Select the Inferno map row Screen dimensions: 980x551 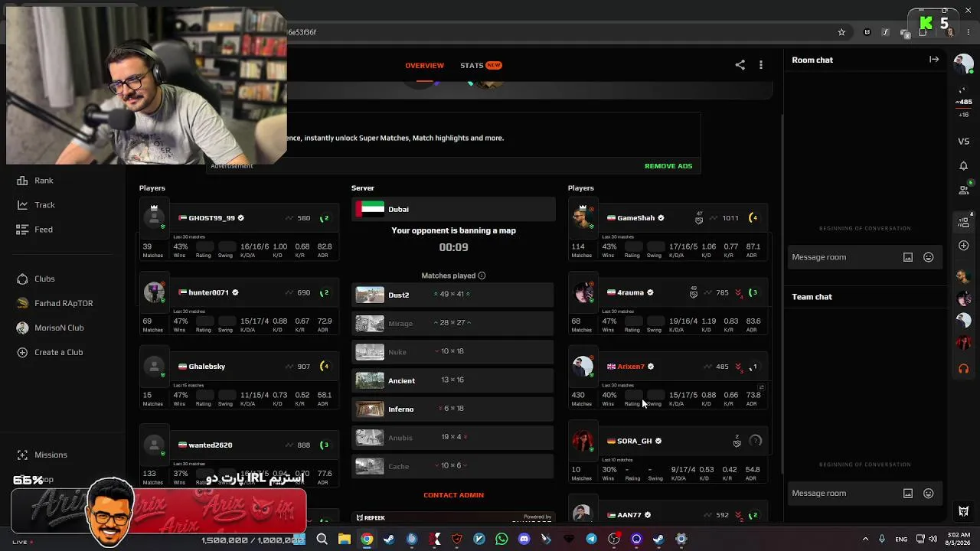[x=452, y=409]
